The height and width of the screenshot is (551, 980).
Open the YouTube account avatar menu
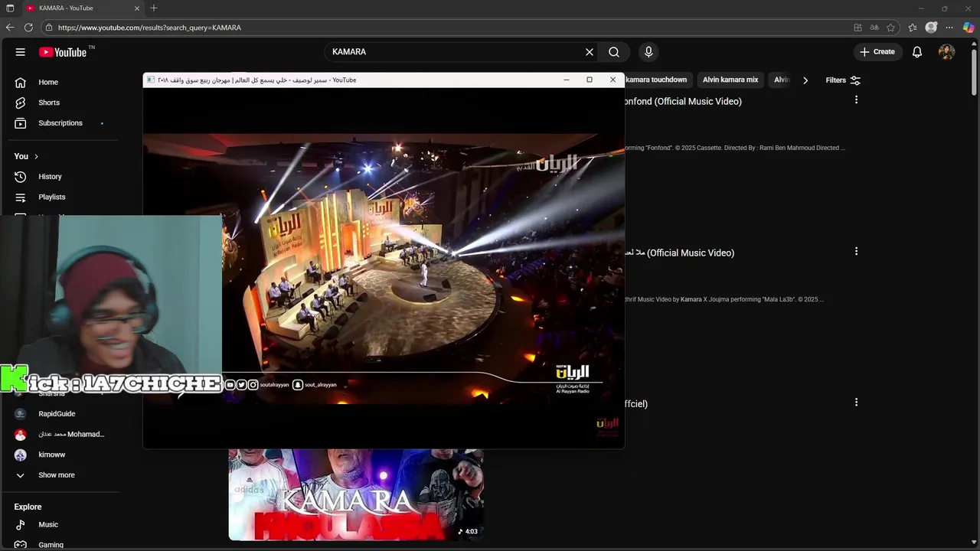click(x=947, y=52)
